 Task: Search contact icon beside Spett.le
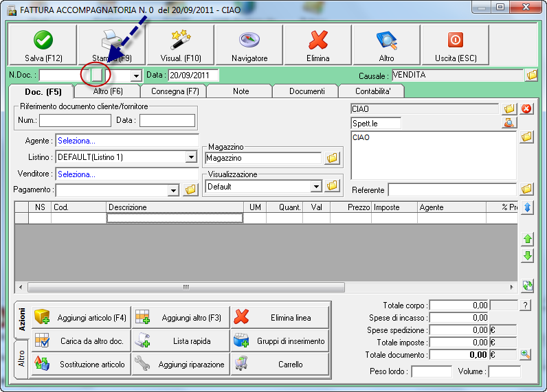coord(509,123)
